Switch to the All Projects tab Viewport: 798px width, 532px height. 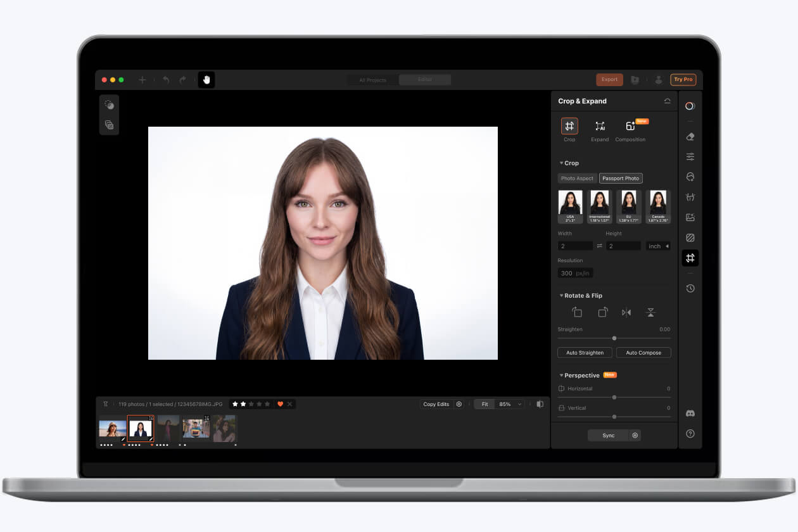pyautogui.click(x=373, y=80)
